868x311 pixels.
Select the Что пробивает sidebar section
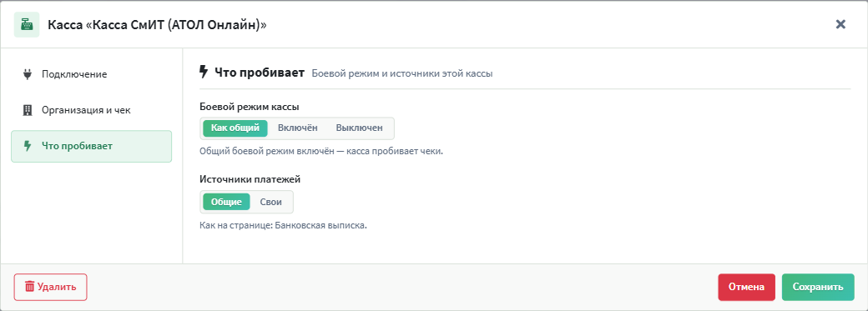pos(91,146)
